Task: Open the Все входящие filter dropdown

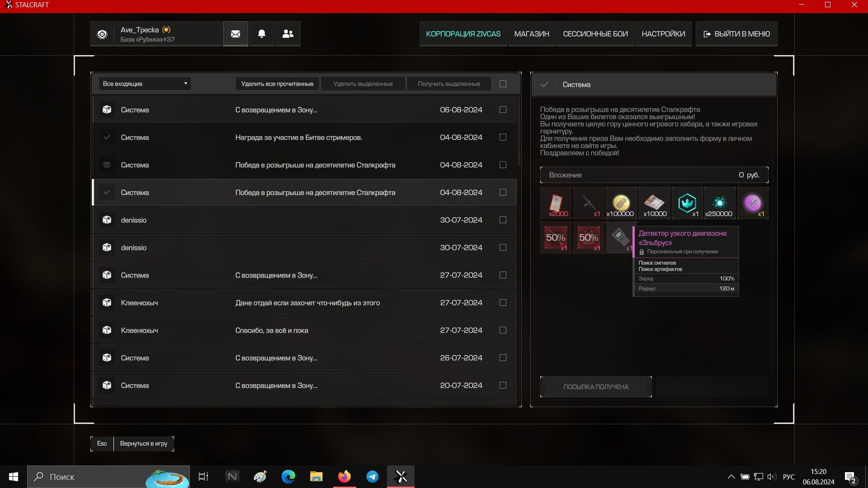Action: tap(145, 84)
